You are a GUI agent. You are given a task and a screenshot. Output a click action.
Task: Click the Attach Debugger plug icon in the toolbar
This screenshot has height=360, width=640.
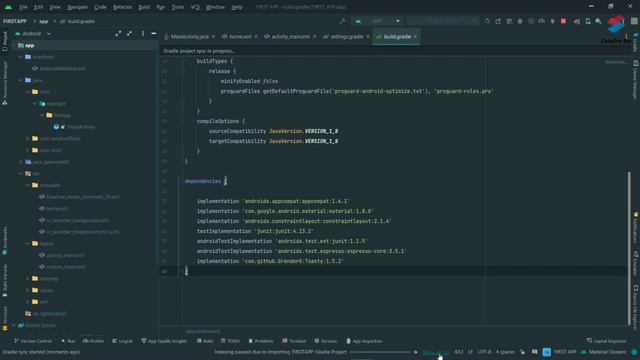(553, 21)
